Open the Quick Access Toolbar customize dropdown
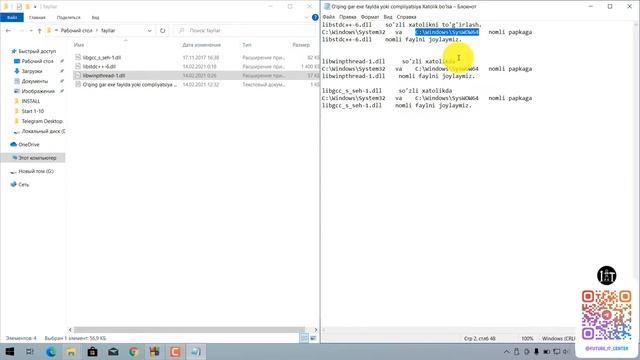The height and width of the screenshot is (360, 640). pyautogui.click(x=35, y=7)
